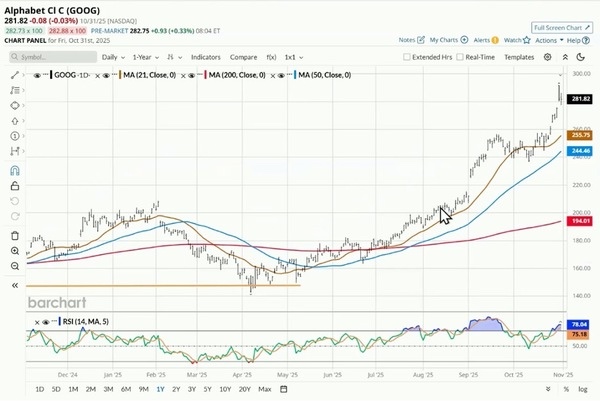The image size is (600, 401).
Task: Collapse the left drawing toolbar
Action: pyautogui.click(x=15, y=286)
